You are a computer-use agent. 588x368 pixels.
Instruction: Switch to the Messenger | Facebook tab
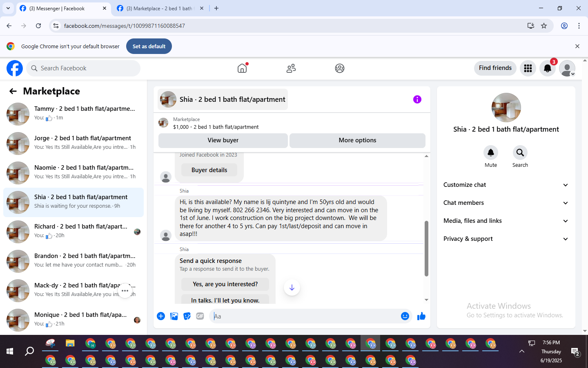(64, 9)
